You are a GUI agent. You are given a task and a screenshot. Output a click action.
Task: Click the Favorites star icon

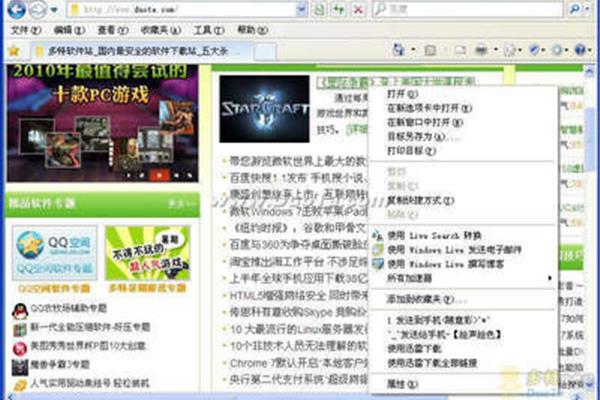[x=14, y=51]
